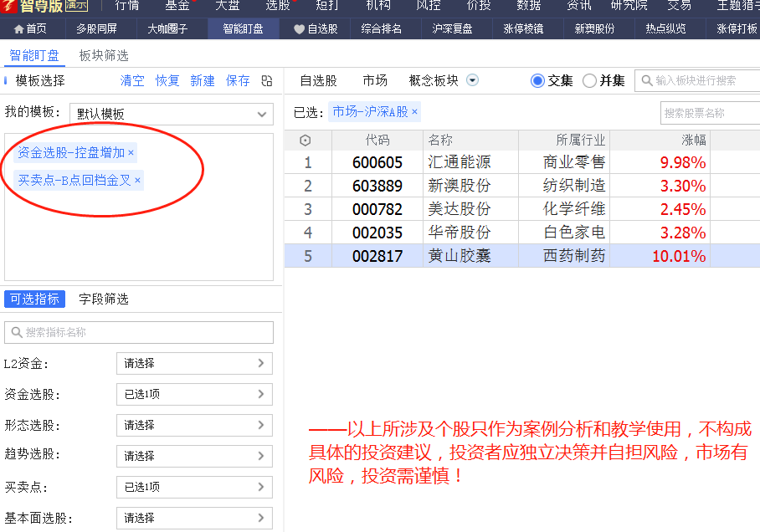Select the 交集 radio button
The width and height of the screenshot is (760, 532).
(537, 80)
